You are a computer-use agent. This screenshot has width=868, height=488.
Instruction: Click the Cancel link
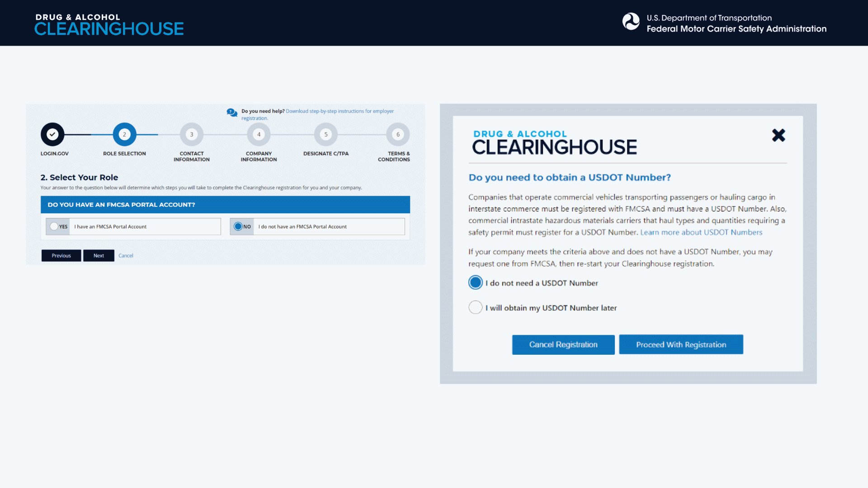[126, 256]
